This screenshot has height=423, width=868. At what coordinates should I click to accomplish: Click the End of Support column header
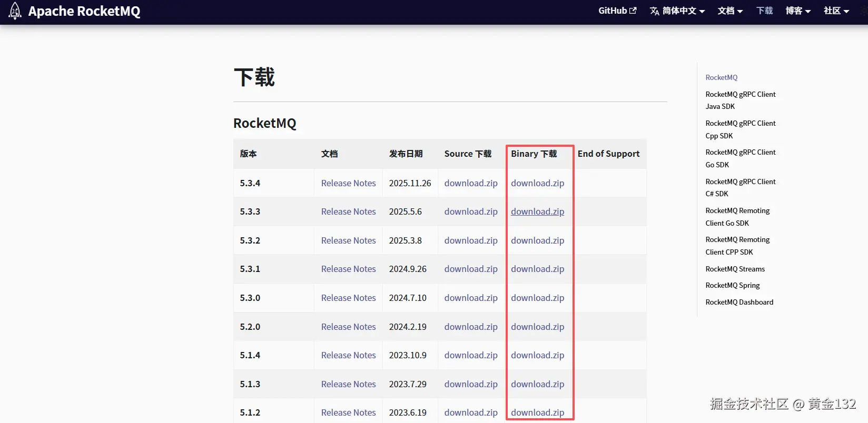click(x=608, y=154)
